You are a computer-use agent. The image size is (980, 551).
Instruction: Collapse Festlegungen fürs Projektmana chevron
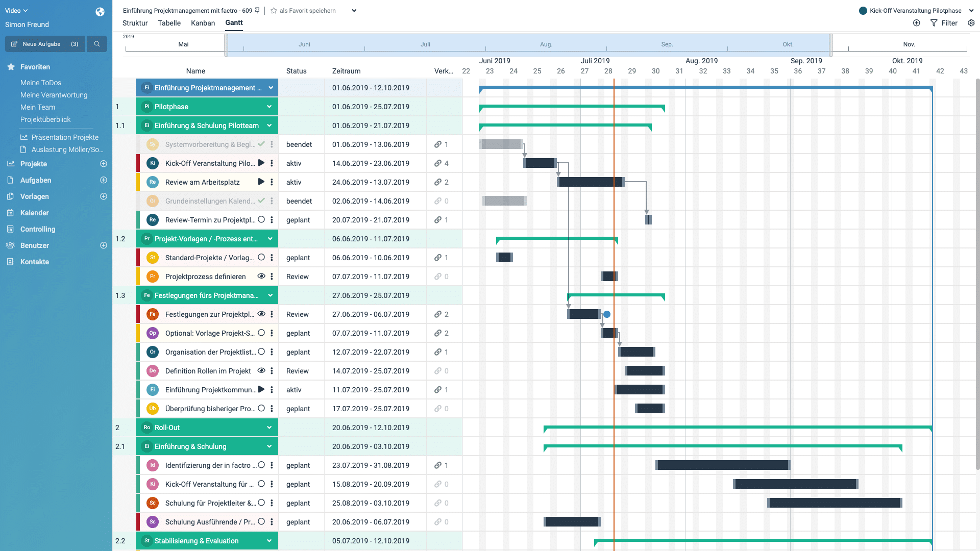point(270,295)
